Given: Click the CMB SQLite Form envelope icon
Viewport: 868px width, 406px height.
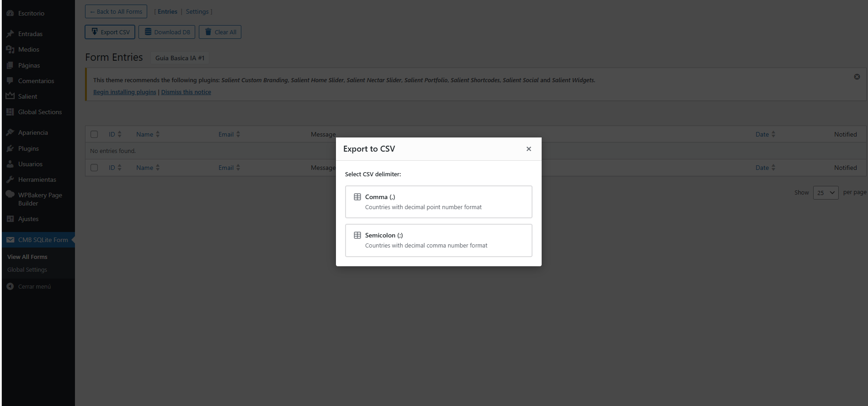Looking at the screenshot, I should pos(10,240).
